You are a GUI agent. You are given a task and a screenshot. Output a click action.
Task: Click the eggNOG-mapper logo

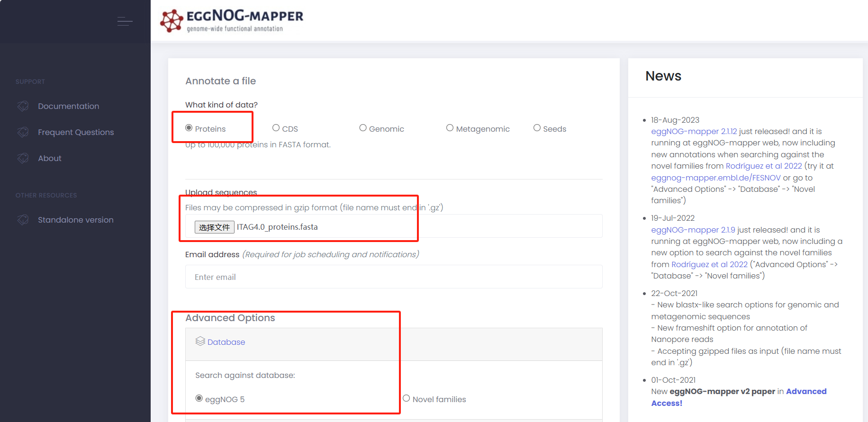232,21
